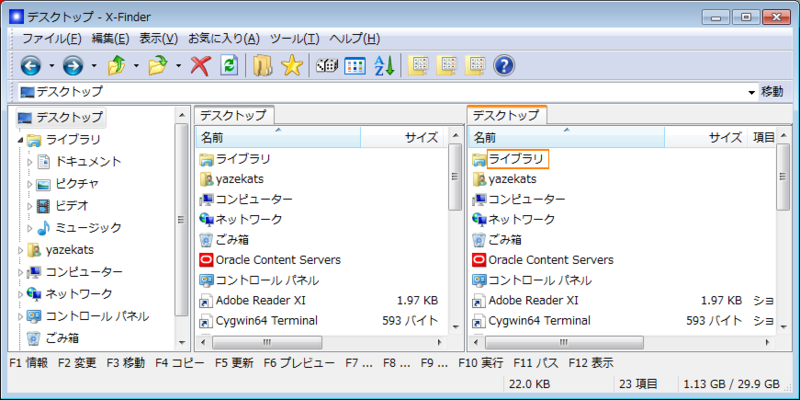The image size is (800, 400).
Task: Expand コントロール パネル node in tree
Action: pyautogui.click(x=20, y=316)
